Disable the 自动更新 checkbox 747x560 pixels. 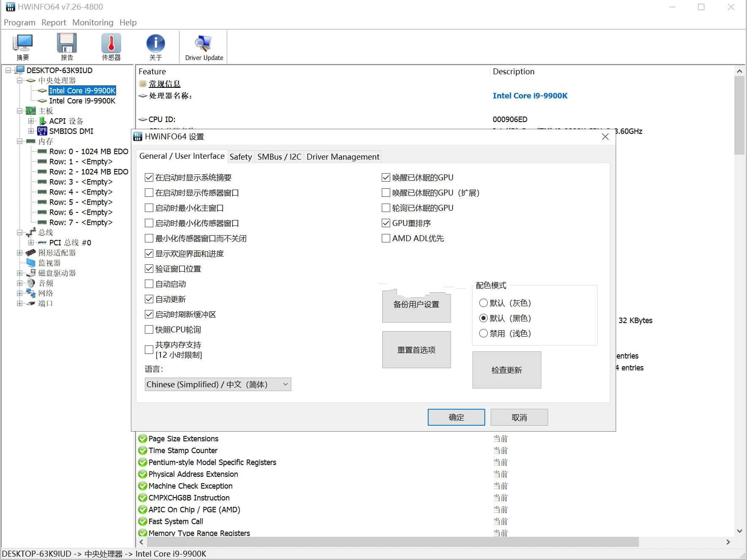pos(149,299)
